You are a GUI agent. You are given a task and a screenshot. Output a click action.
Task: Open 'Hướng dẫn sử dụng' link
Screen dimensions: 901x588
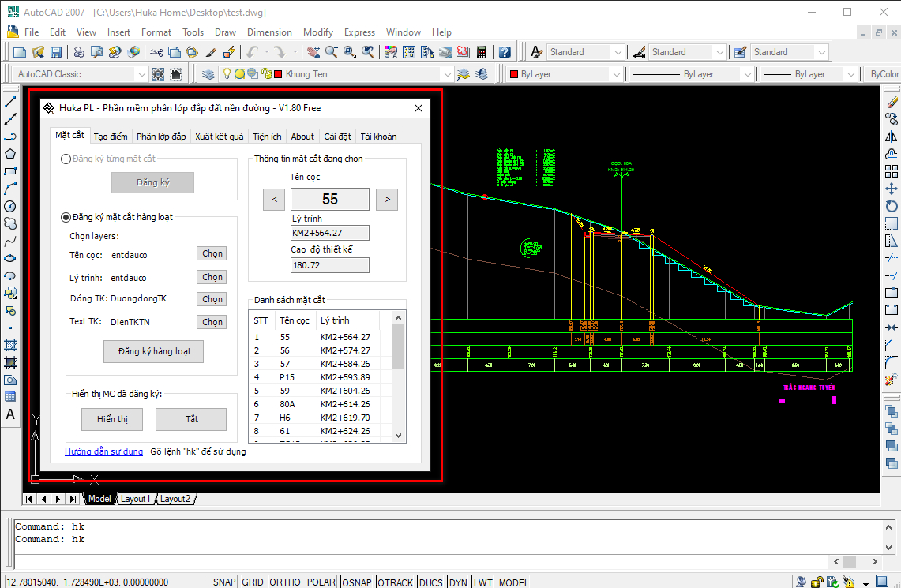[x=104, y=451]
